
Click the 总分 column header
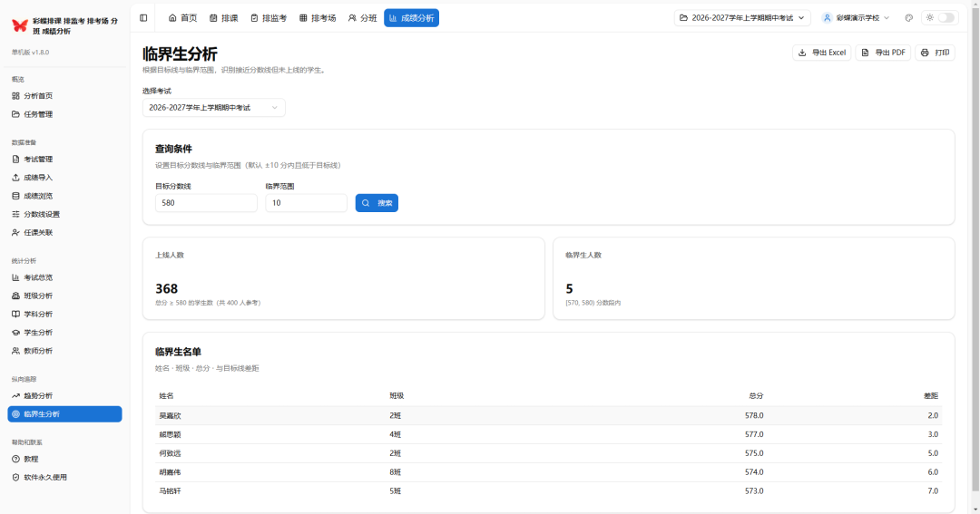[x=756, y=396]
